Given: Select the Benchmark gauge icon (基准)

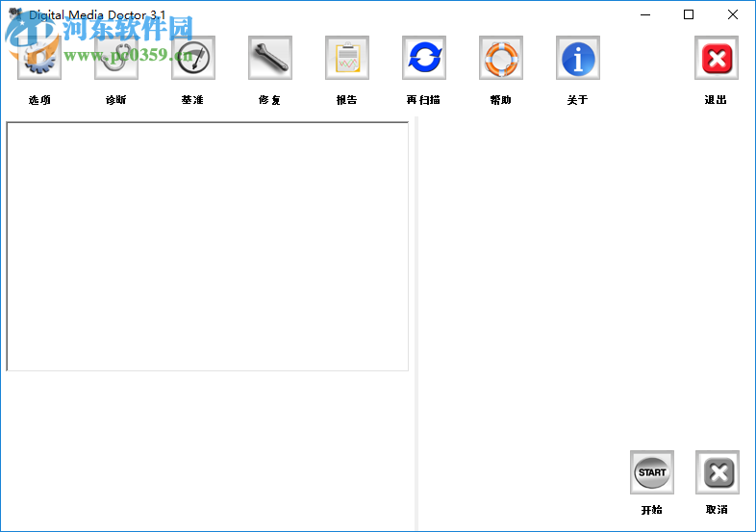Looking at the screenshot, I should pos(193,58).
